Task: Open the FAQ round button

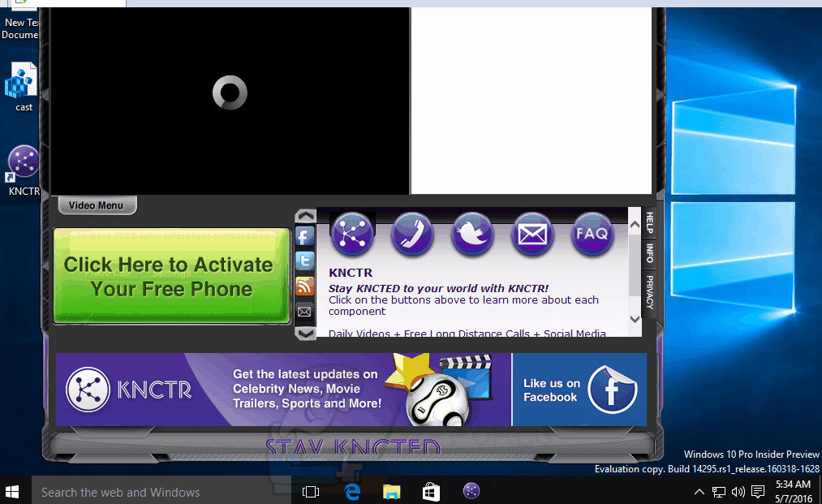Action: [592, 234]
